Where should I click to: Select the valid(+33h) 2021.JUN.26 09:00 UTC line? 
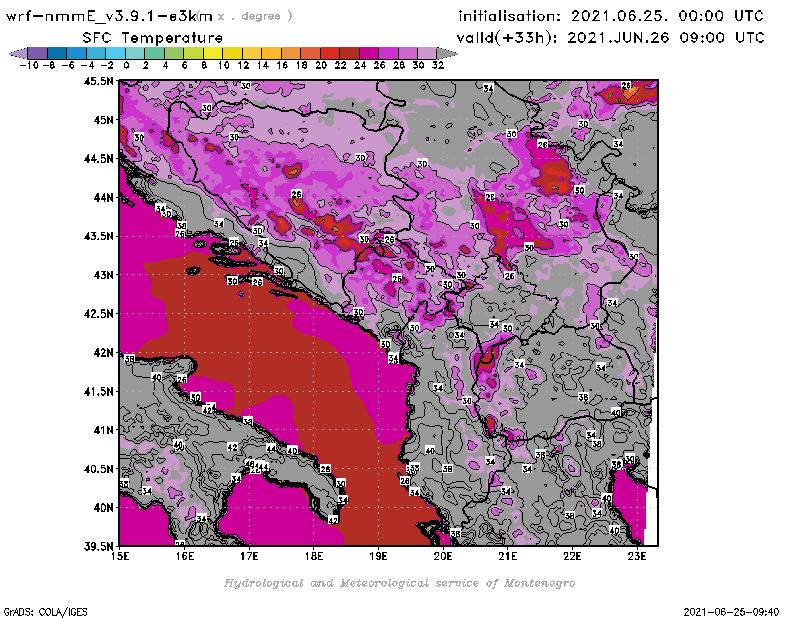pyautogui.click(x=610, y=37)
